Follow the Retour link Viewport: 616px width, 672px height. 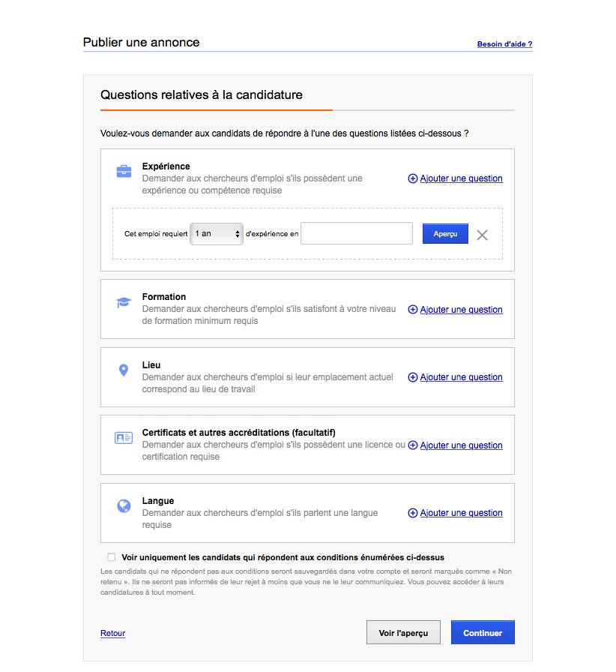click(112, 634)
